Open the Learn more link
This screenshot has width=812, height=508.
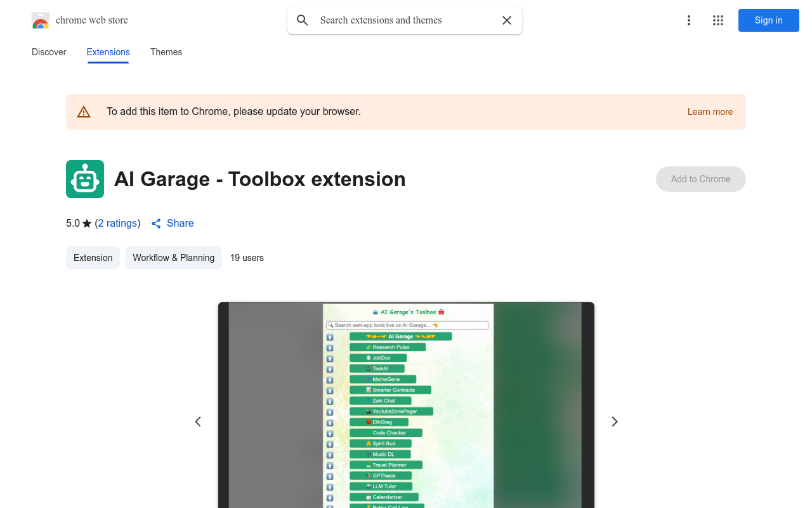710,112
